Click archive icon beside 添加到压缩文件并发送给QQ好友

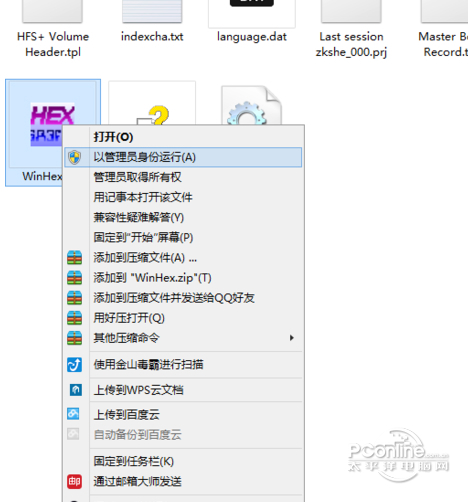coord(74,298)
